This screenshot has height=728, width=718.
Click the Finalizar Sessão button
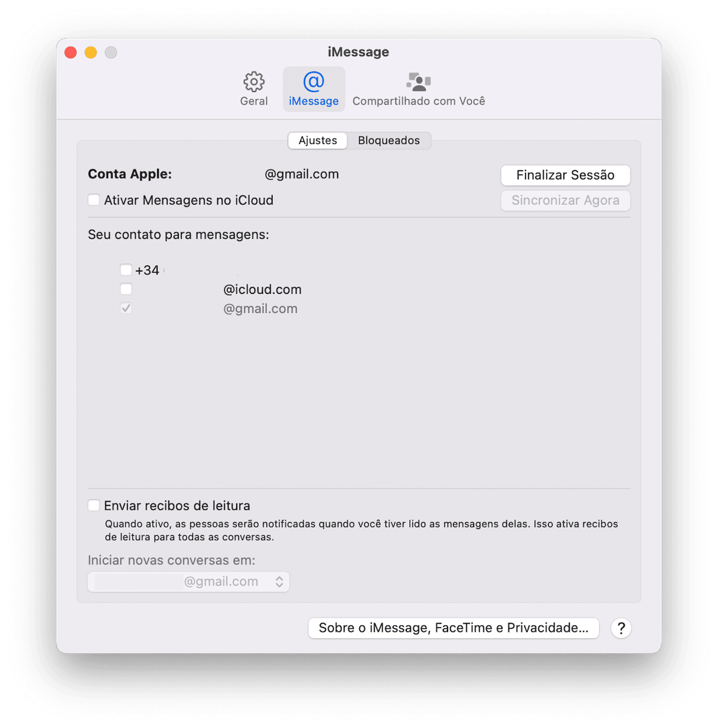pyautogui.click(x=565, y=175)
